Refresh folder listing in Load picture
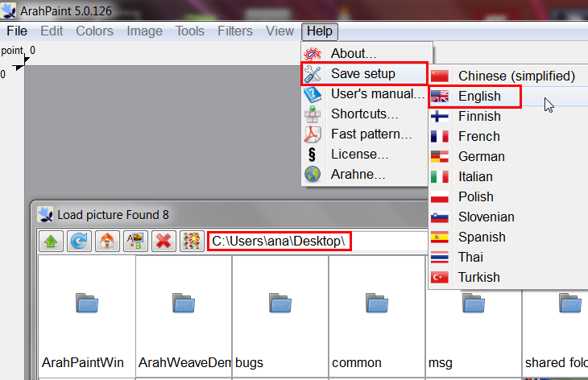588x380 pixels. [x=79, y=241]
